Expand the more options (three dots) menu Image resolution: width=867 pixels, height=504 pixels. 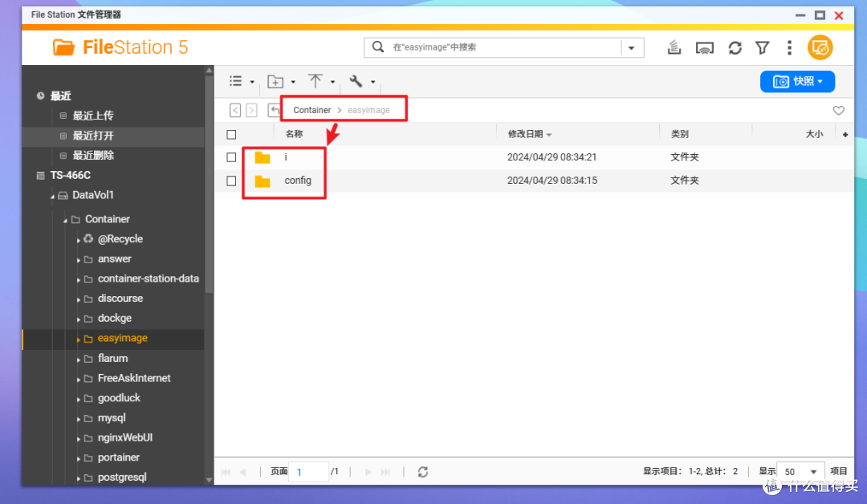tap(789, 47)
